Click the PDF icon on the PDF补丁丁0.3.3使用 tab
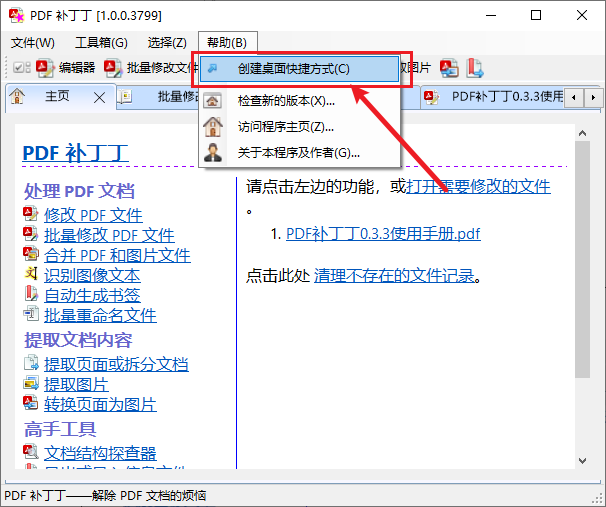Image resolution: width=606 pixels, height=507 pixels. [431, 97]
